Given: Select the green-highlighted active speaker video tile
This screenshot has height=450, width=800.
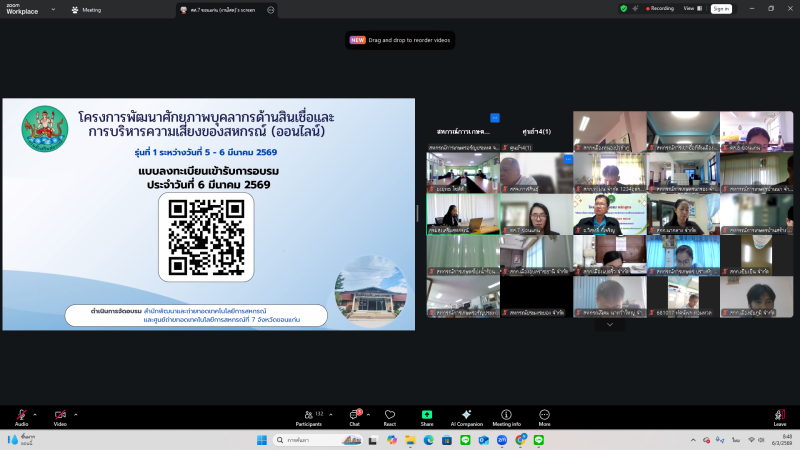Looking at the screenshot, I should pyautogui.click(x=462, y=213).
